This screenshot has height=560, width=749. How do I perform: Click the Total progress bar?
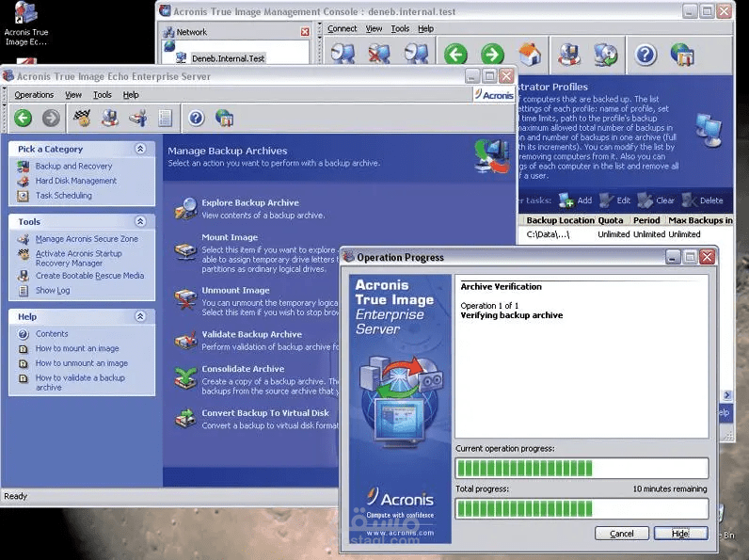click(582, 509)
